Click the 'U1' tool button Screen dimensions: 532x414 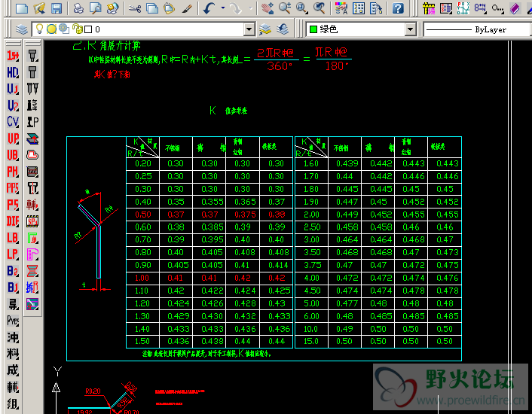13,89
